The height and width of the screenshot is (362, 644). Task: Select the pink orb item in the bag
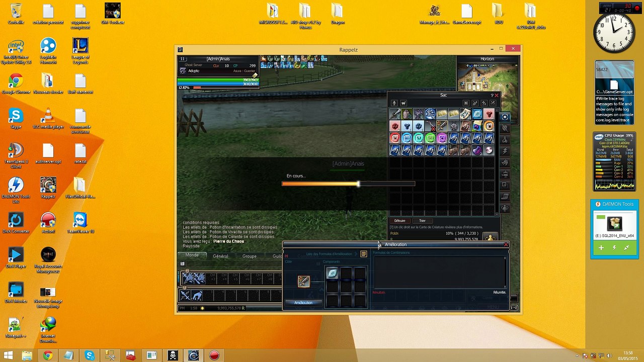pos(489,150)
